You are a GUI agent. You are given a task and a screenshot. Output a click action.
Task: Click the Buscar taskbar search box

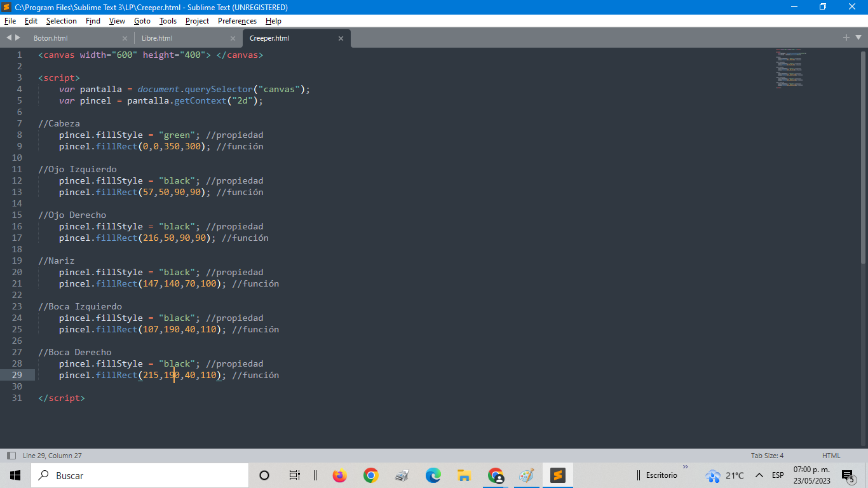(139, 475)
